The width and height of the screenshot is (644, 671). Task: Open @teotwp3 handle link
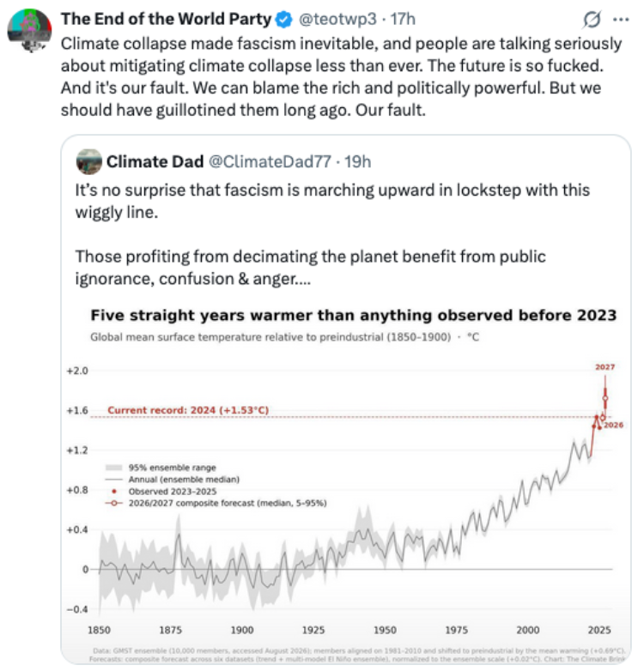pos(337,19)
